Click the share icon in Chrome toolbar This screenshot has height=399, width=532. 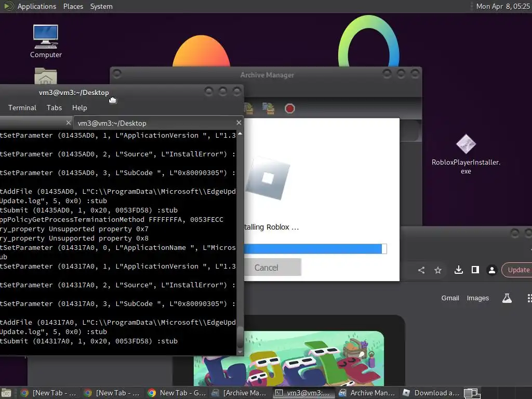coord(421,270)
